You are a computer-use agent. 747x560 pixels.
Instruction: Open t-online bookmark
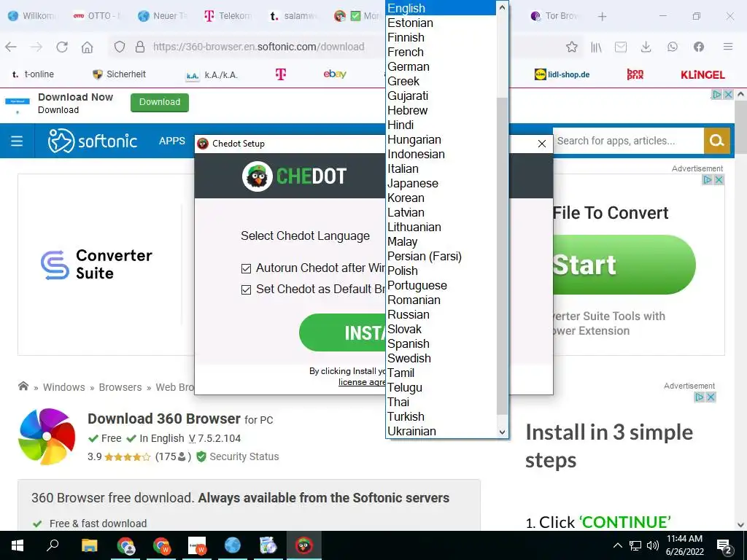pos(32,74)
